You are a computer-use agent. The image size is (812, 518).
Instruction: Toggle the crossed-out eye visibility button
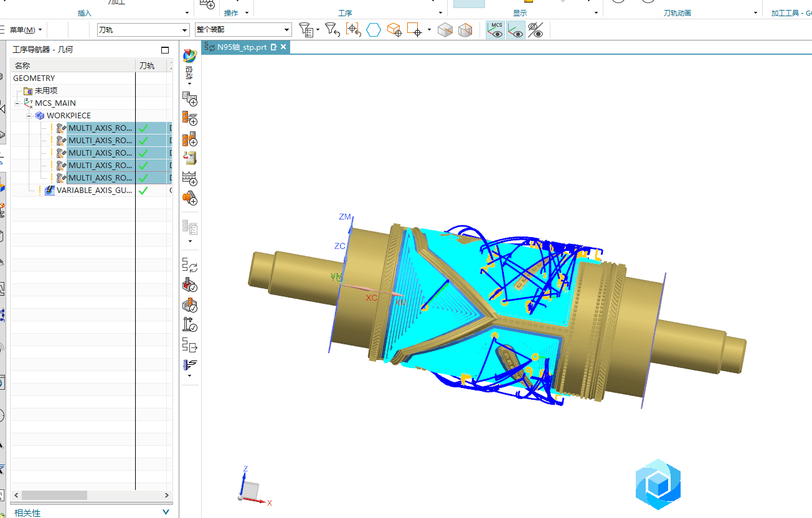coord(536,30)
